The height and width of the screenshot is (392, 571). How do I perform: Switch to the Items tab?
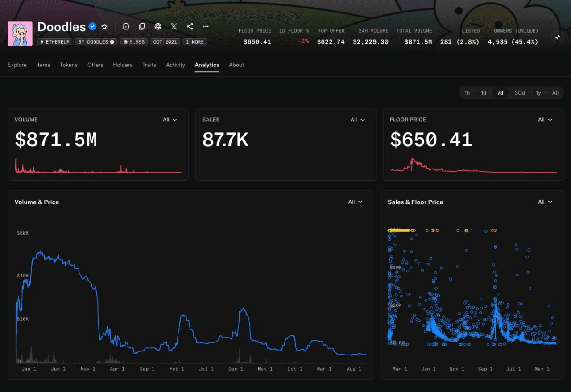43,65
